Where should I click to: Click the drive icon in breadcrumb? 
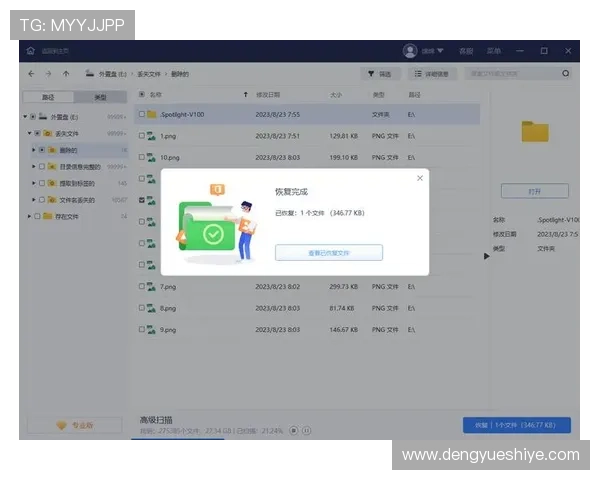coord(90,73)
